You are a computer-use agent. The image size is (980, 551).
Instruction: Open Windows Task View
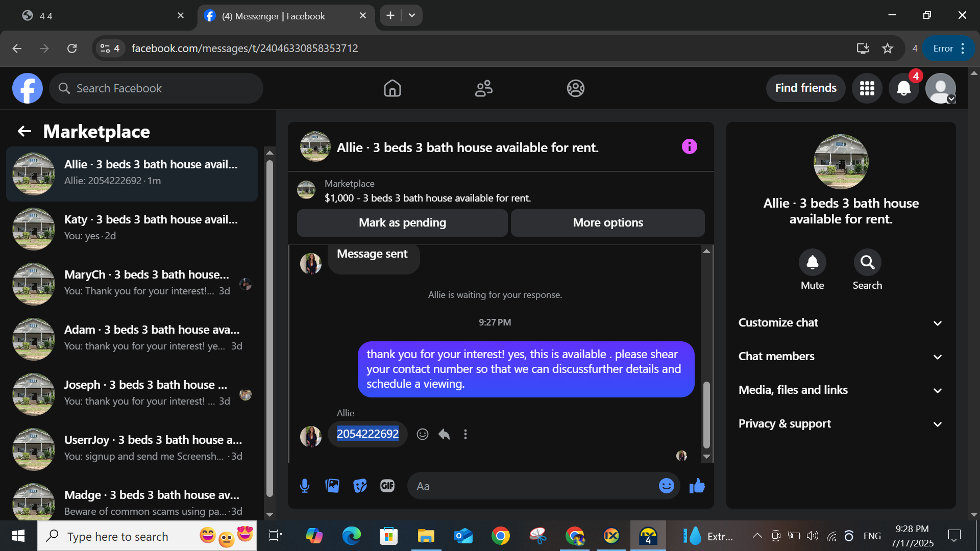click(x=275, y=536)
